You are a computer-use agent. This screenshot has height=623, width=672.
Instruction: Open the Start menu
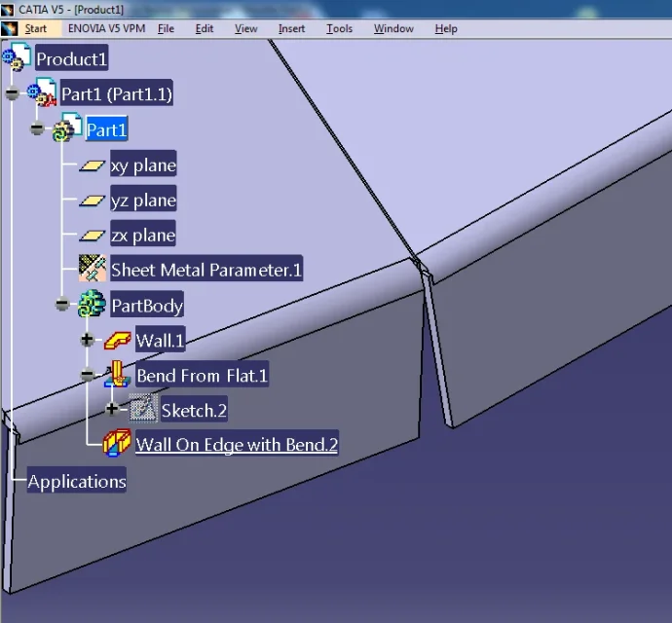click(x=36, y=28)
